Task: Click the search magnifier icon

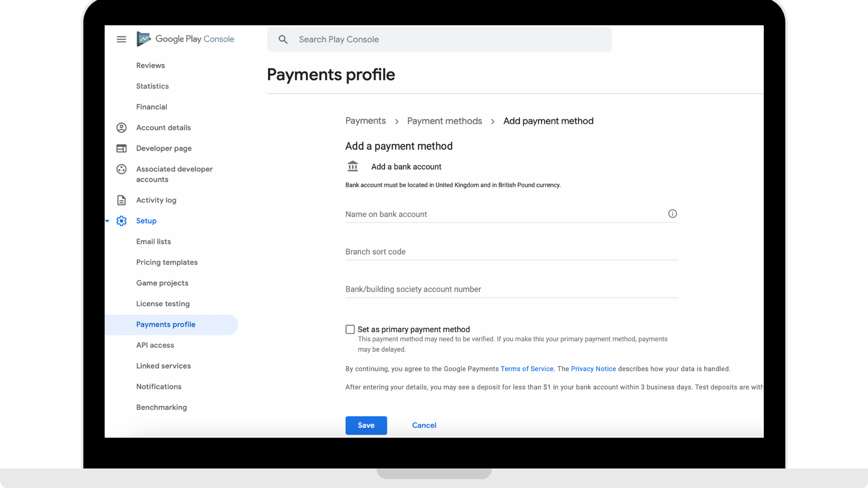Action: pos(283,39)
